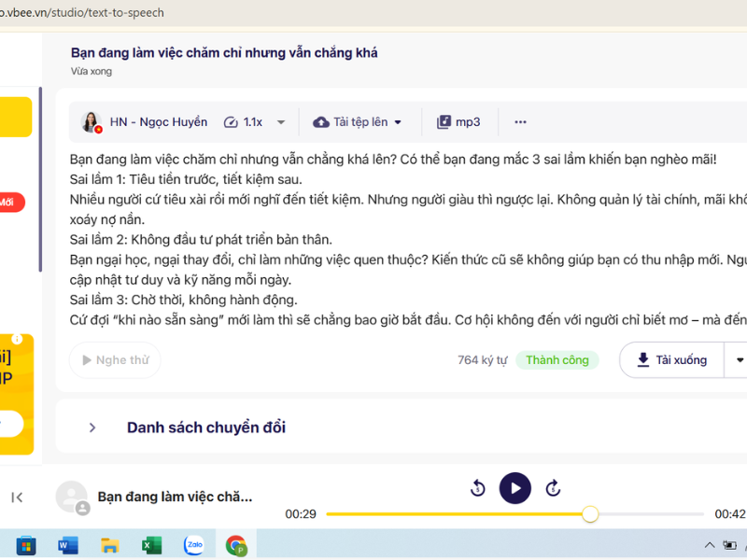Click the browser address bar URL

[x=82, y=12]
